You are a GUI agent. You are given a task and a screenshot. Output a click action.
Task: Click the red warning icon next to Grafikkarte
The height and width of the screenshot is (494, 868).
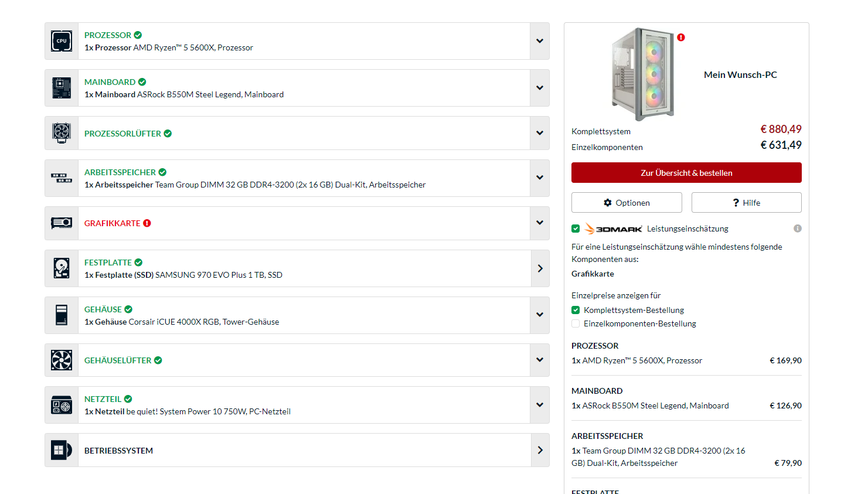147,223
